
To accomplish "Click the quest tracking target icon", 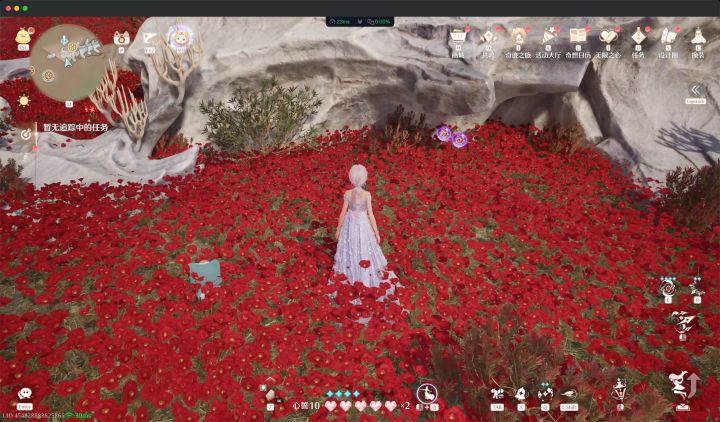I will coord(26,134).
